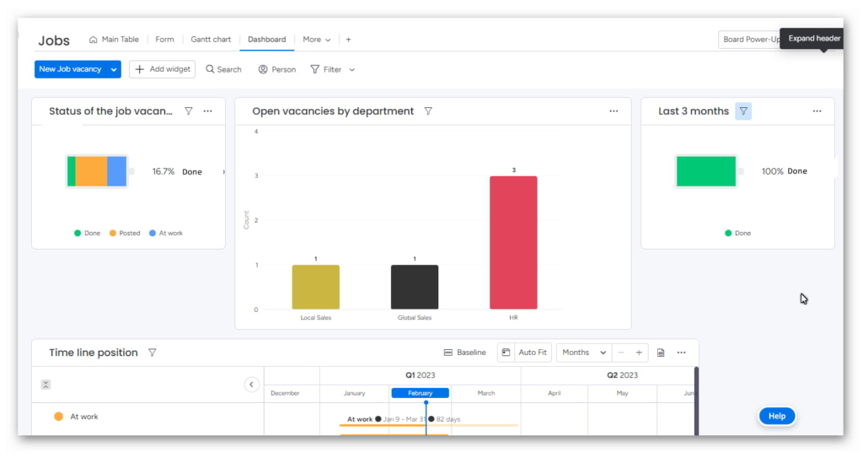Open filter on Status of job vacancies widget
This screenshot has width=868, height=474.
click(189, 111)
